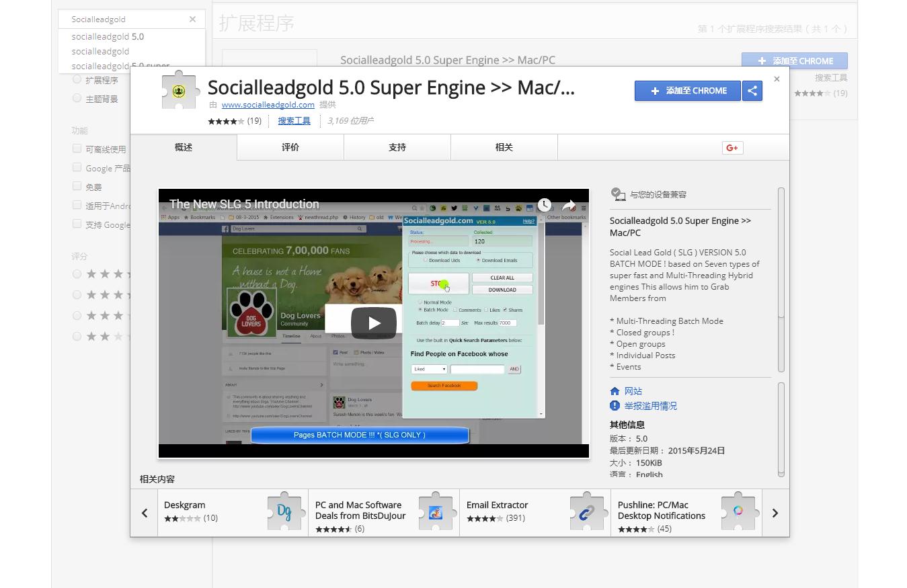Click the Socialleadgold puzzle-piece extension icon
The width and height of the screenshot is (907, 588).
coord(179,91)
